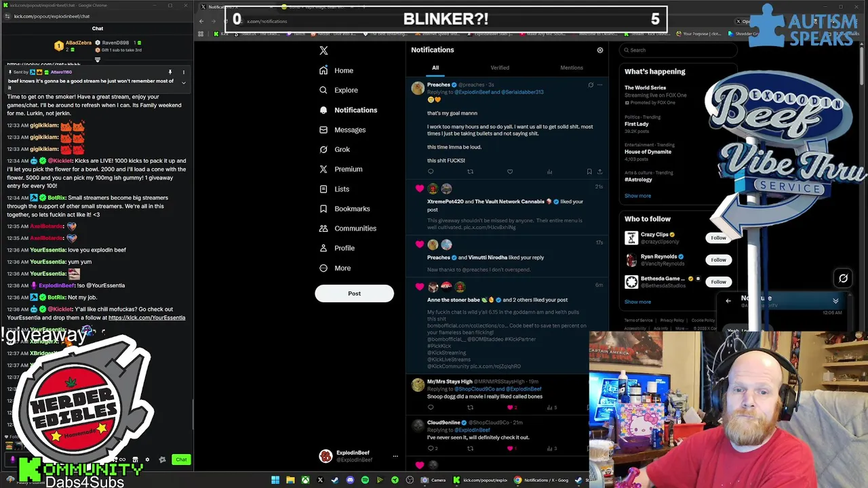The height and width of the screenshot is (488, 868).
Task: Open Communities in the X sidebar
Action: tap(347, 228)
